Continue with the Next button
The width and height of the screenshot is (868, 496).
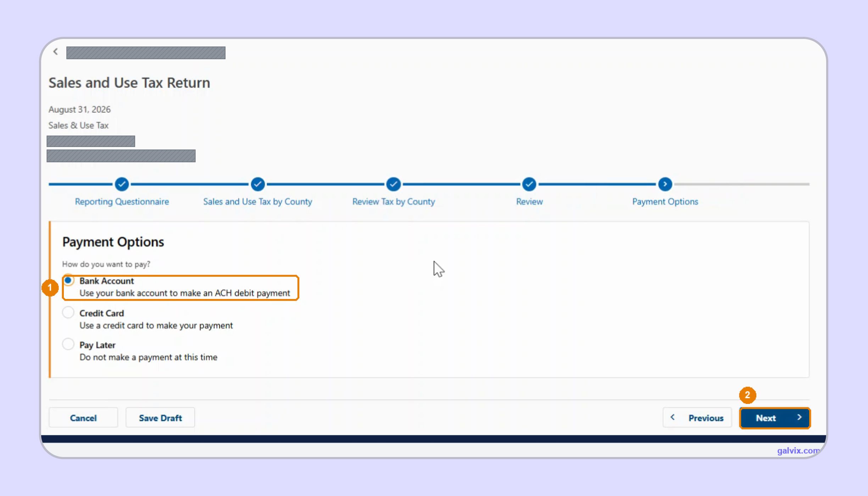pyautogui.click(x=775, y=418)
